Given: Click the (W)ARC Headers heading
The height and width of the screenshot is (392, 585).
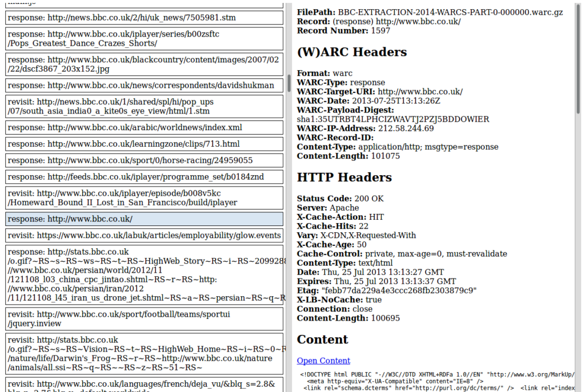Looking at the screenshot, I should (352, 52).
